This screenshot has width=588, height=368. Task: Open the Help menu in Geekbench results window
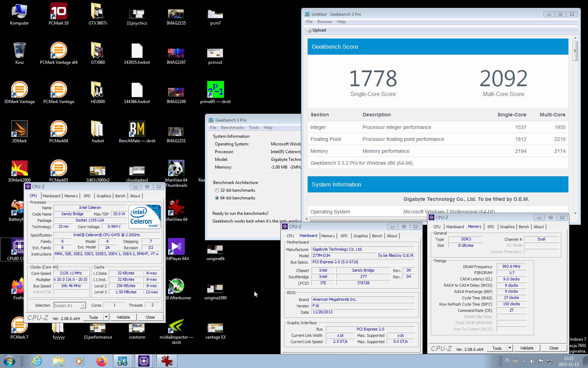point(341,22)
